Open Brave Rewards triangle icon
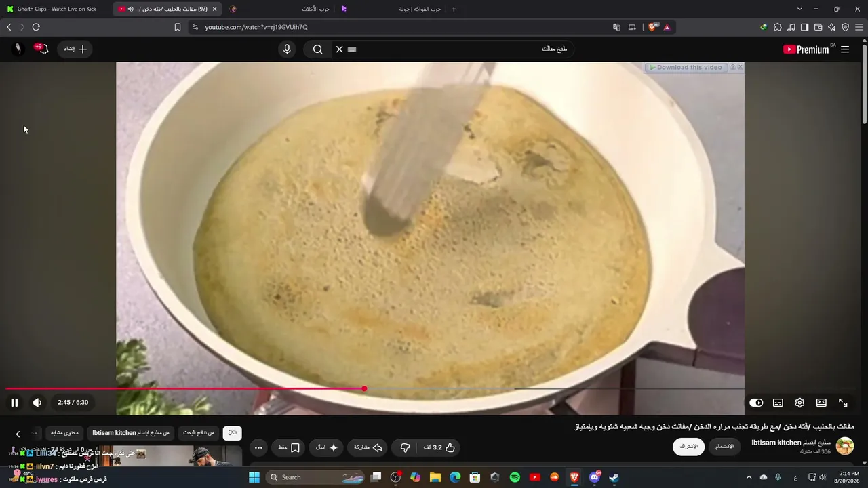The height and width of the screenshot is (488, 868). point(667,27)
